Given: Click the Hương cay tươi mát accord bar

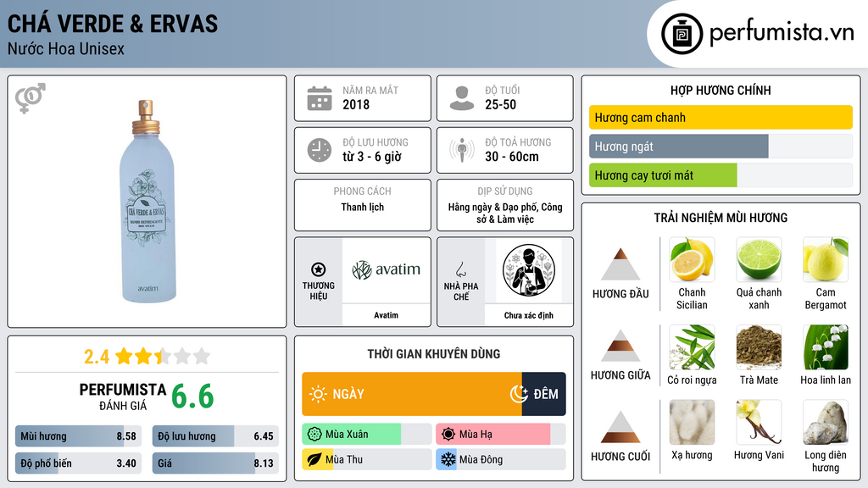Looking at the screenshot, I should (x=721, y=175).
